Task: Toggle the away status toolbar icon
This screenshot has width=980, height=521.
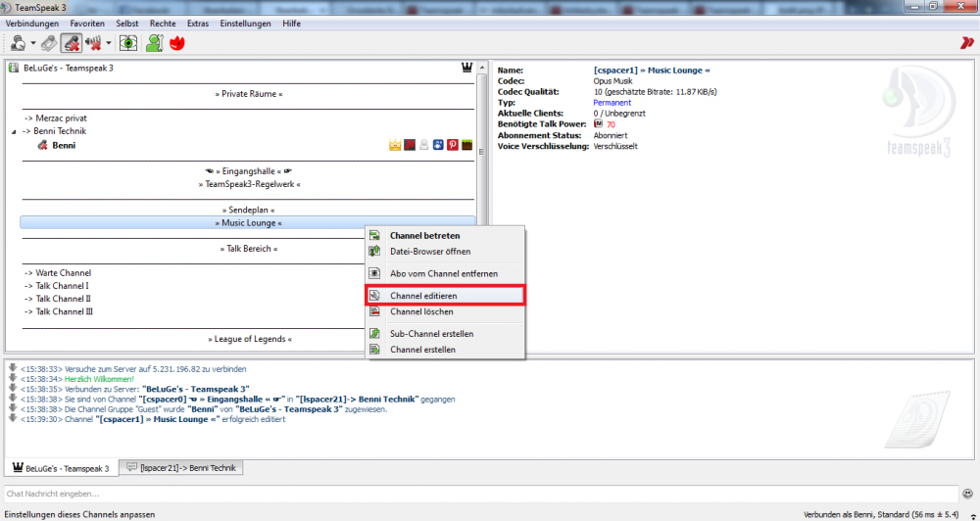Action: point(18,43)
